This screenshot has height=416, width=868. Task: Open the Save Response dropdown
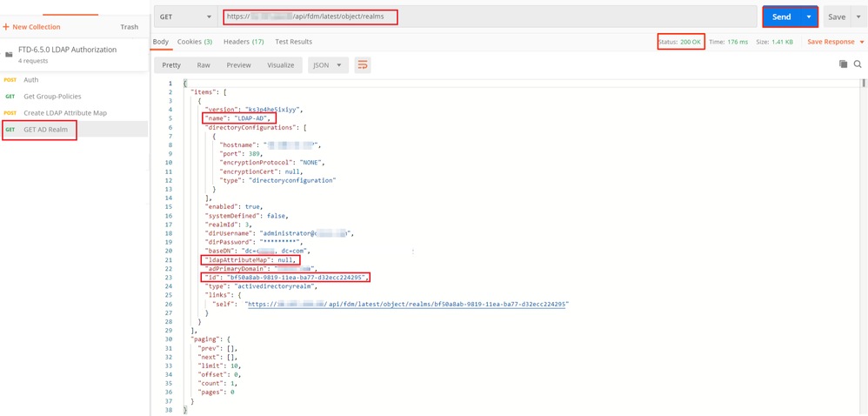click(836, 42)
